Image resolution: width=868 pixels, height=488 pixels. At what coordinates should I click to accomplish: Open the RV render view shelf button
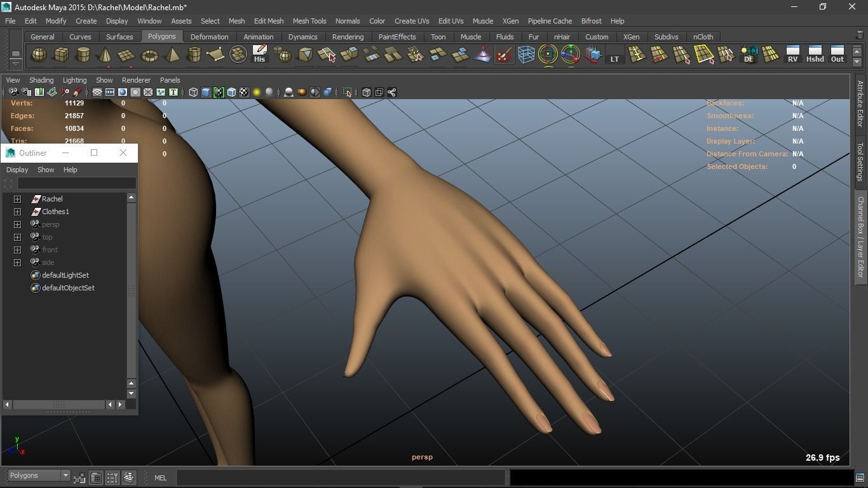792,55
